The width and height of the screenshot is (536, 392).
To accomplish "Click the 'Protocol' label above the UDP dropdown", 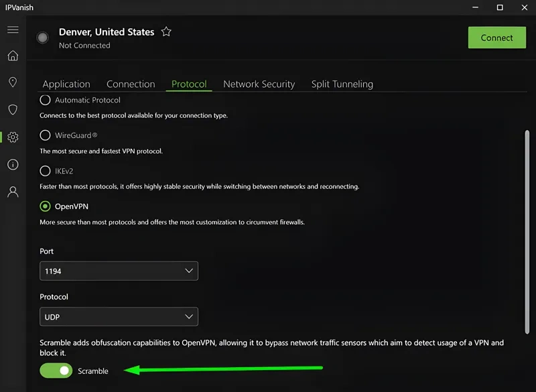I will (54, 297).
